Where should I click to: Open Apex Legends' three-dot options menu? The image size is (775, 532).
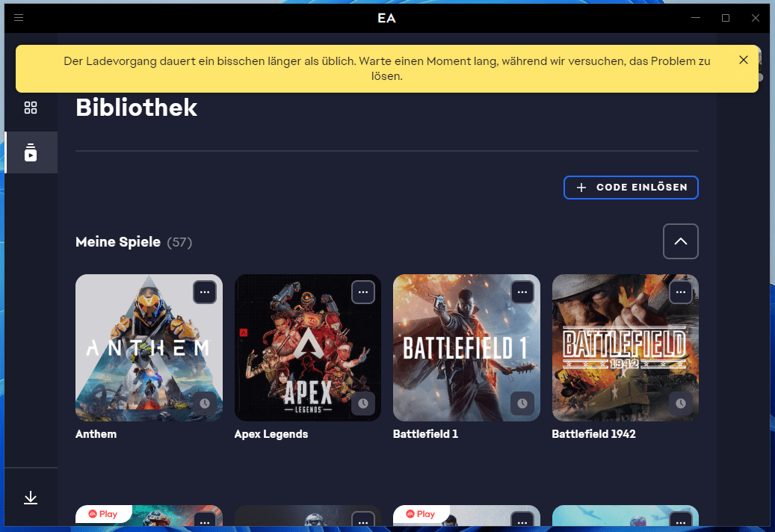[x=363, y=292]
